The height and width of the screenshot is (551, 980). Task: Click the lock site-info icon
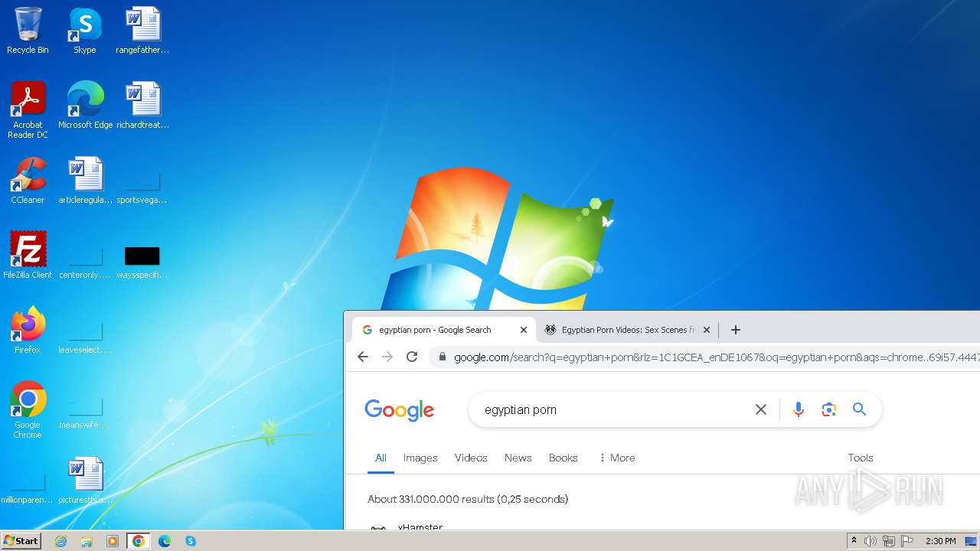tap(443, 357)
